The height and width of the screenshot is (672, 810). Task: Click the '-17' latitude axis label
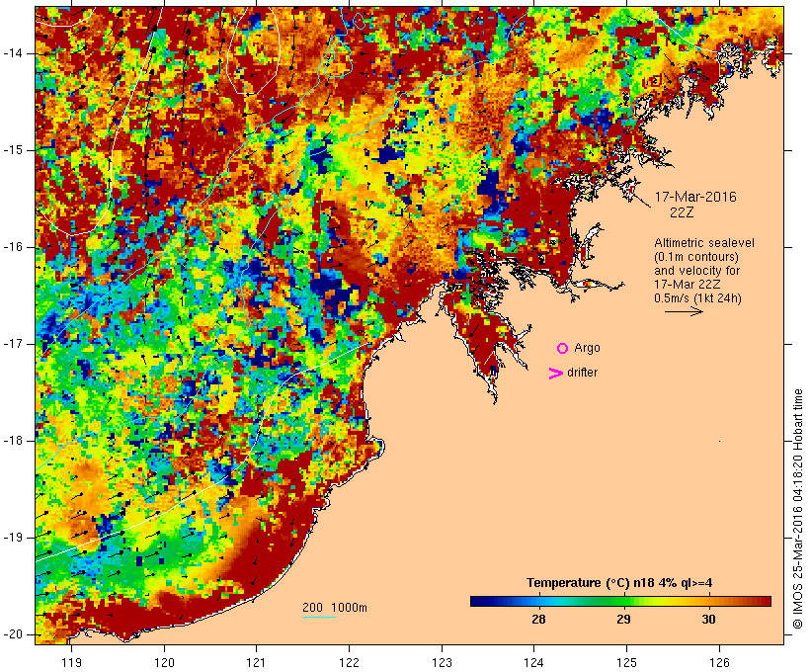click(x=13, y=344)
